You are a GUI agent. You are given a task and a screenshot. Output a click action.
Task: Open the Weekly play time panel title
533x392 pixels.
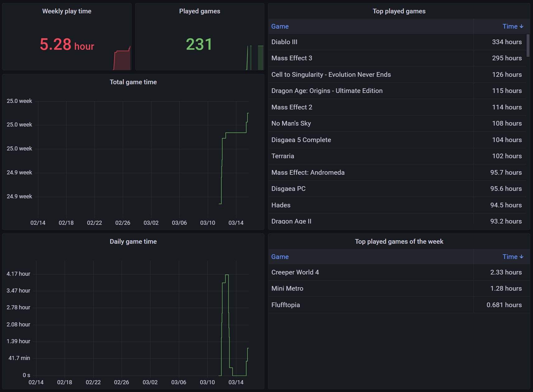(x=67, y=11)
